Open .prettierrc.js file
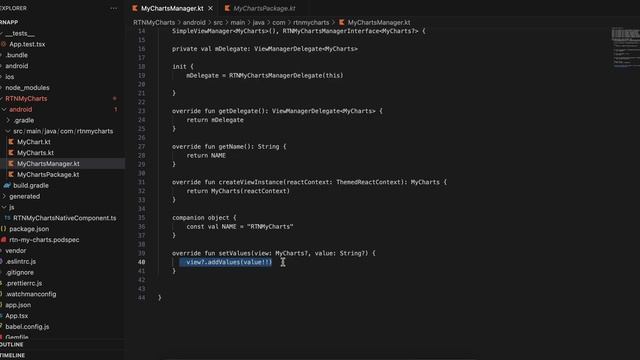The image size is (640, 360). (24, 283)
